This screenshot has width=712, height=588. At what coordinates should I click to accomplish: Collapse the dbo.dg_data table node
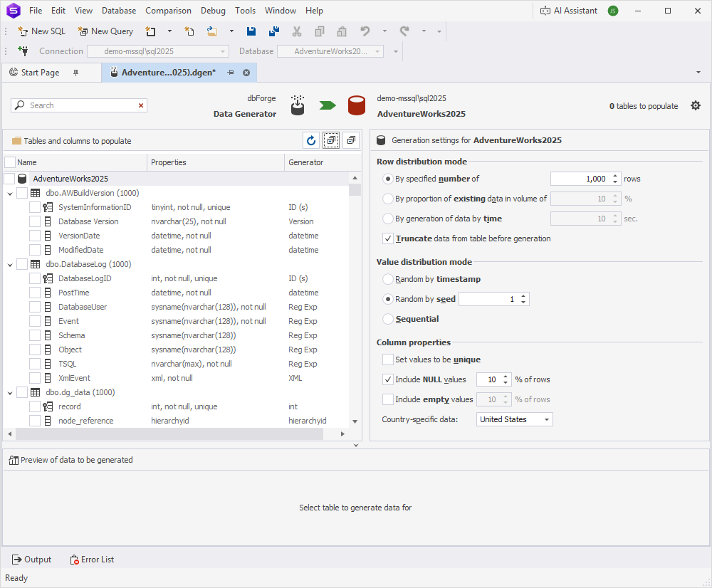[10, 393]
